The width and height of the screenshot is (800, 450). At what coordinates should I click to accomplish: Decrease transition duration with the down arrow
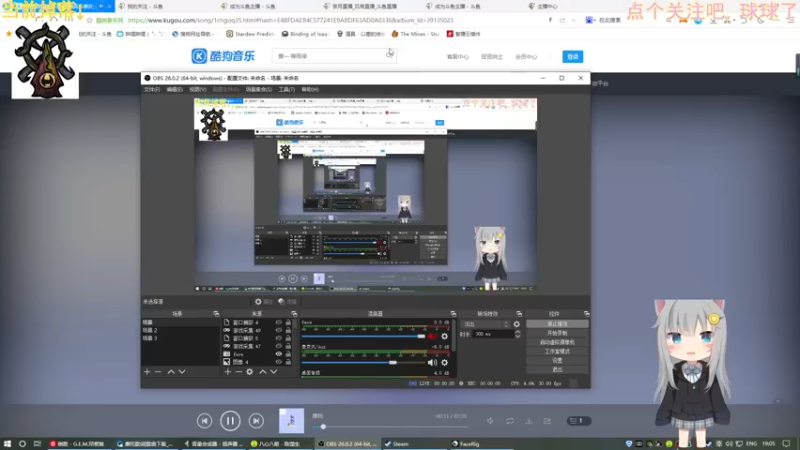[x=517, y=336]
